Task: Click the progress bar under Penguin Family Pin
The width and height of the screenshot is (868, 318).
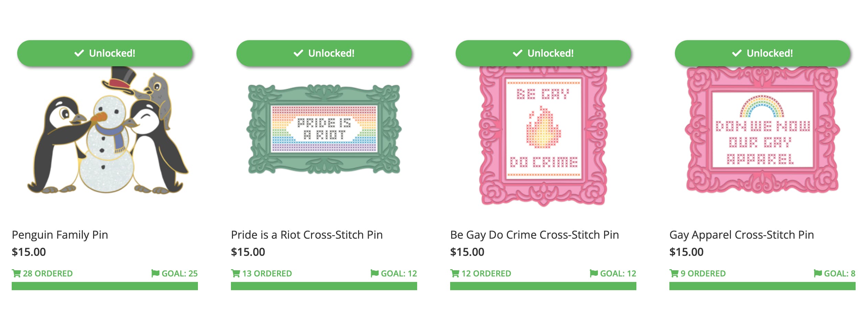Action: pos(105,286)
